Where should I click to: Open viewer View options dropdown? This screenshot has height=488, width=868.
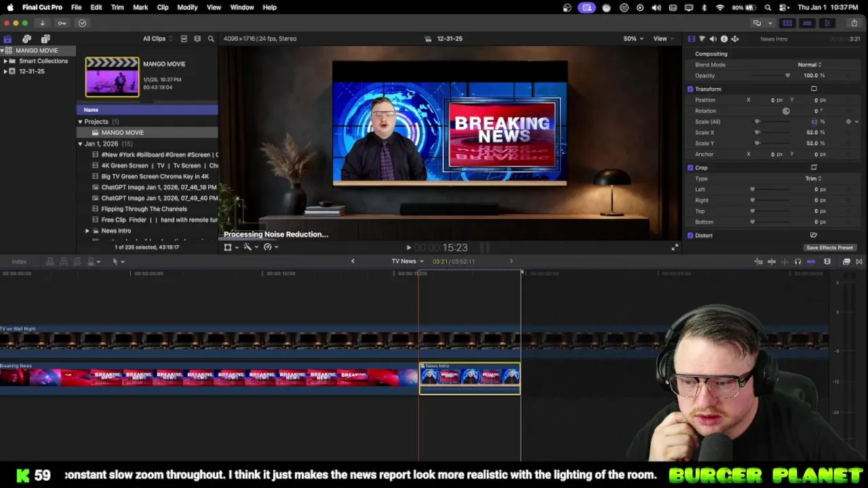[663, 39]
